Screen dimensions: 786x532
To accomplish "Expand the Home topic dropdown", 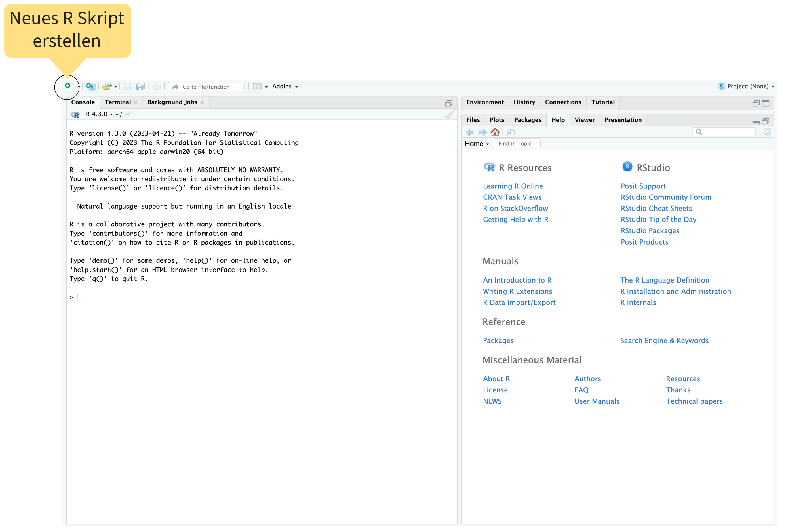I will (x=477, y=144).
